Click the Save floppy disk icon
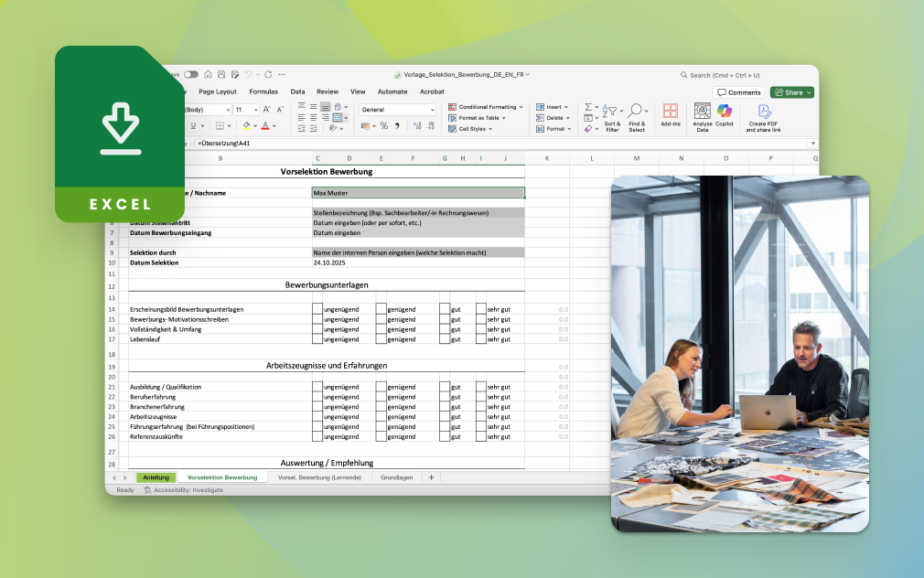This screenshot has width=924, height=578. (x=221, y=74)
